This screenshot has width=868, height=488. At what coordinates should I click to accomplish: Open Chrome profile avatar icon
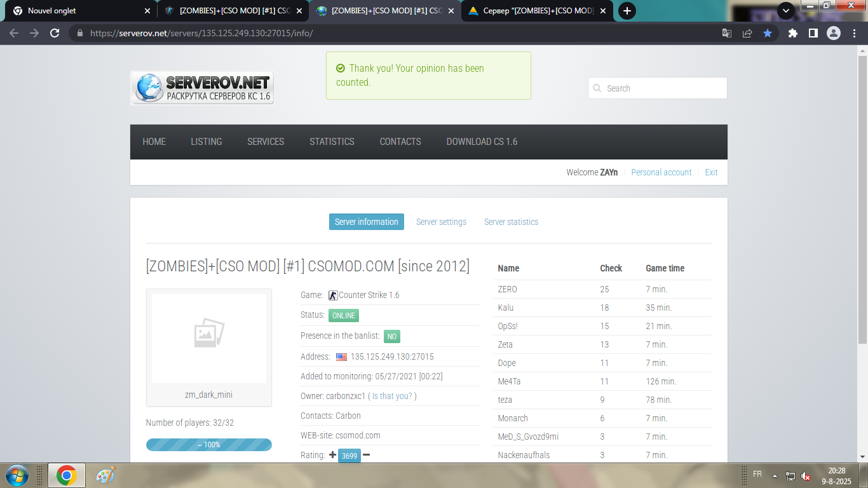tap(833, 33)
